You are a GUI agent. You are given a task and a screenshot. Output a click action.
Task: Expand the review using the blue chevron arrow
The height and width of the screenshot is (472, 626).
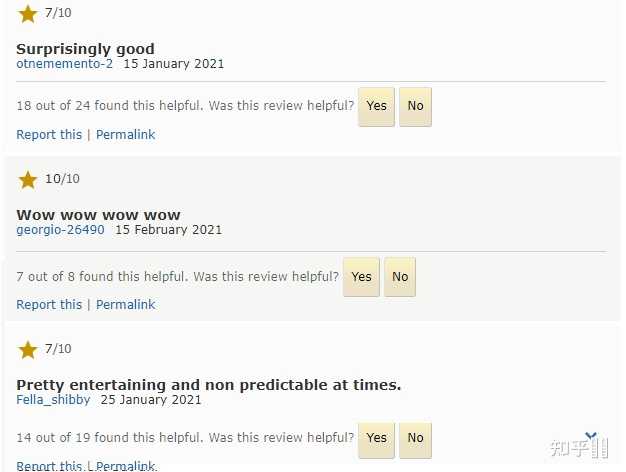tap(591, 435)
